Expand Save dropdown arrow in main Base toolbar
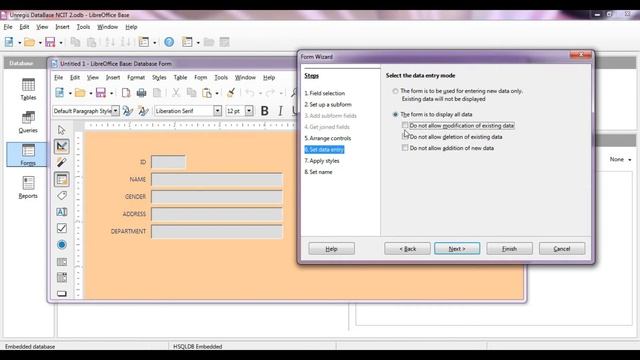 click(x=61, y=42)
